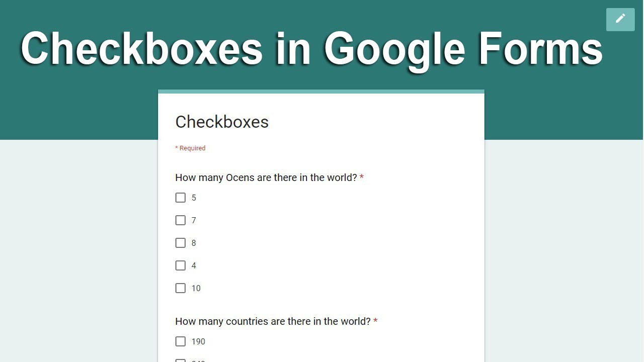644x362 pixels.
Task: Check the box for option 5
Action: [x=181, y=198]
